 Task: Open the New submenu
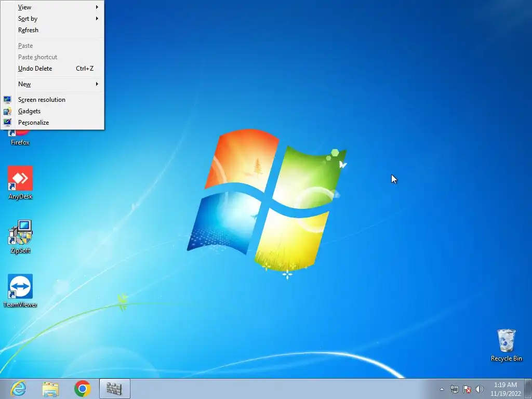[x=52, y=84]
